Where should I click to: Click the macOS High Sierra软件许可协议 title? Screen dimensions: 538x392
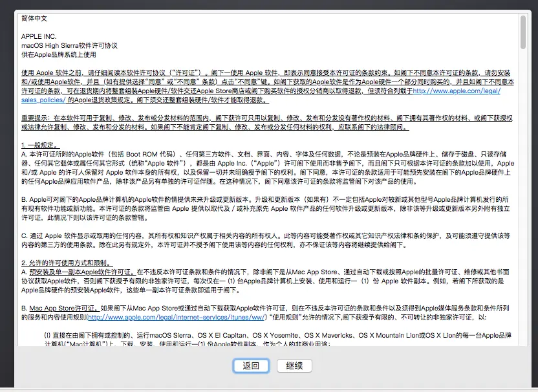(69, 46)
